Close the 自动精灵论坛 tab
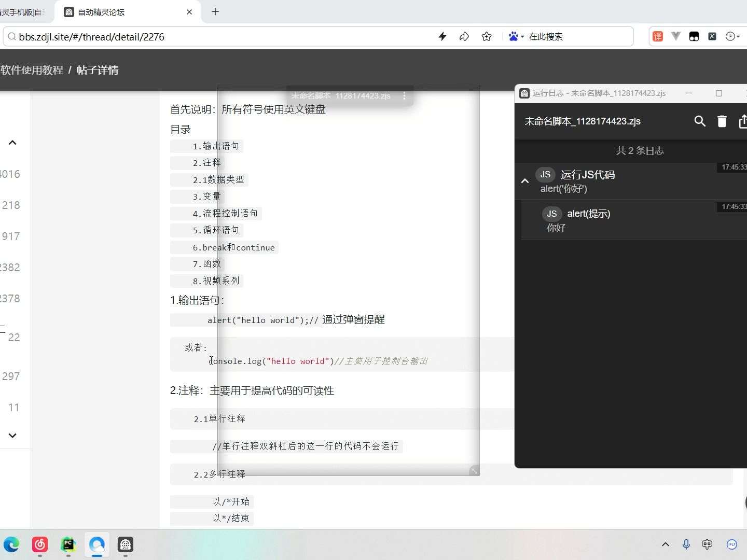Viewport: 747px width, 560px height. point(189,12)
